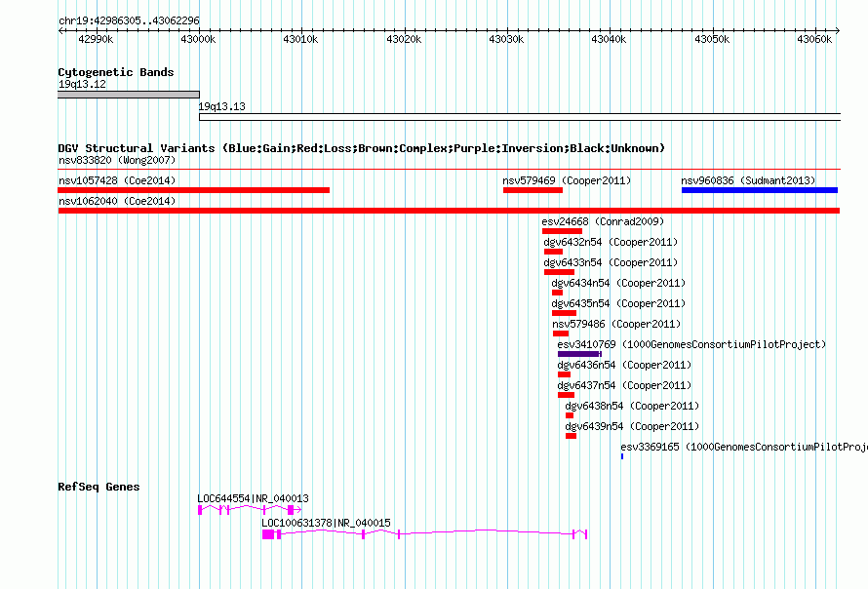This screenshot has height=589, width=868.
Task: Click the 19q13.13 band label
Action: pyautogui.click(x=222, y=106)
